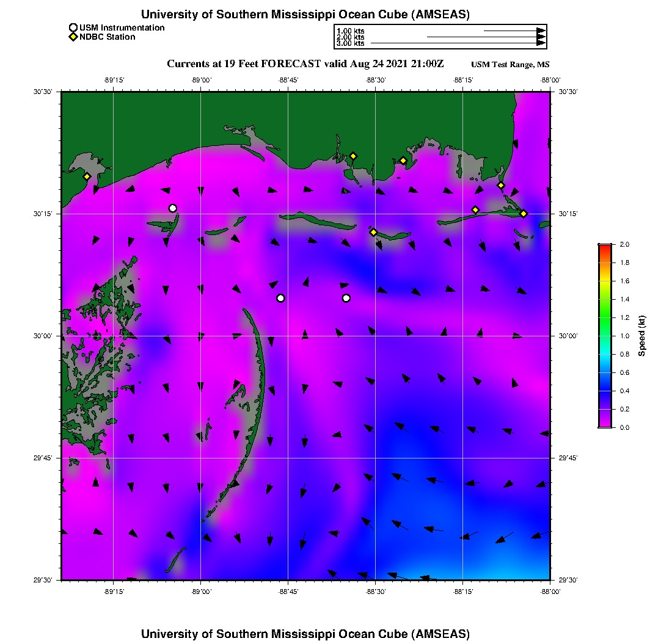The width and height of the screenshot is (672, 641).
Task: Click the 'Speed (kt)' color bar label
Action: (x=641, y=336)
